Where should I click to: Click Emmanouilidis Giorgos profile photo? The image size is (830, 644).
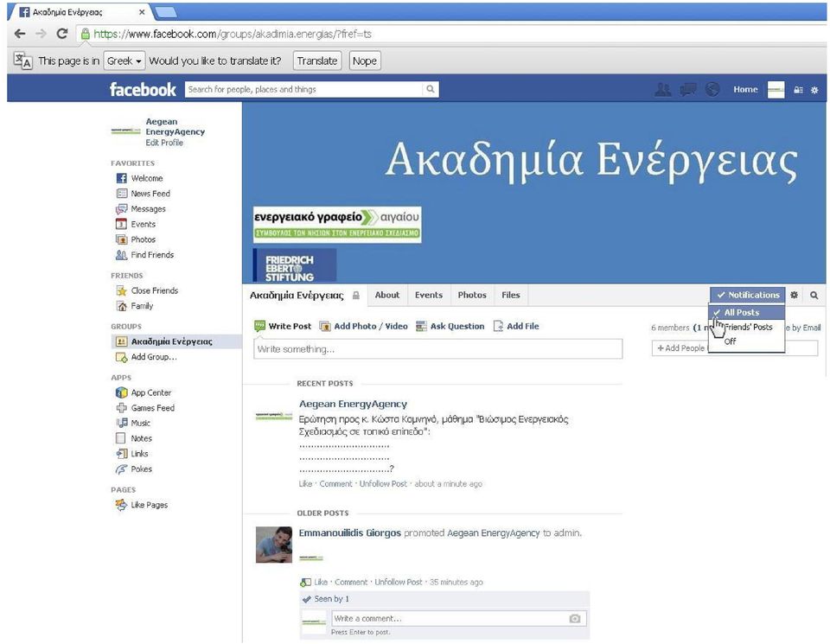pos(274,545)
